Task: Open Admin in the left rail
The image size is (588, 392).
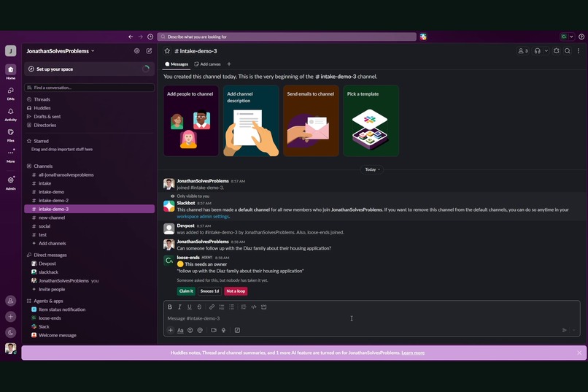Action: click(10, 182)
